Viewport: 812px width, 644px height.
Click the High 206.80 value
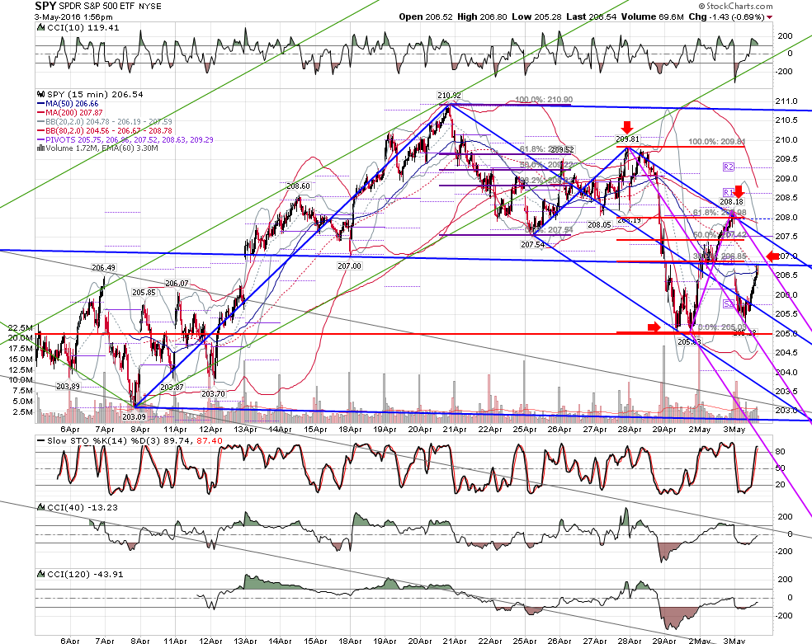[482, 16]
